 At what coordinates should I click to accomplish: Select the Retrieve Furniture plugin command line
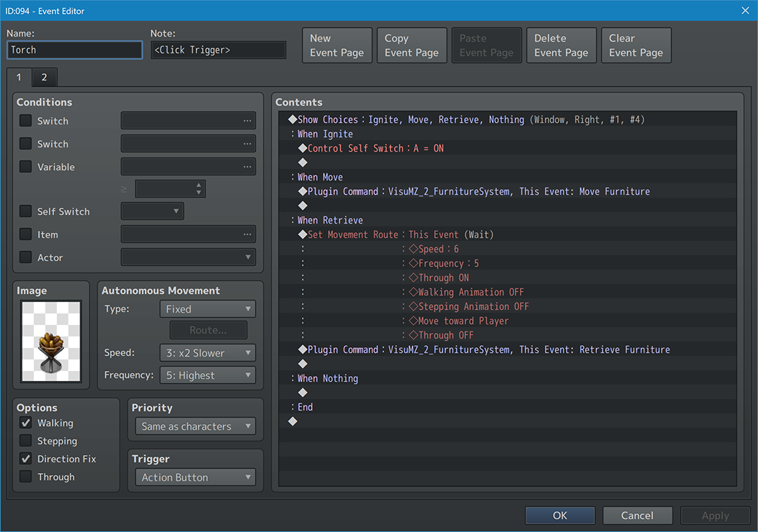[x=488, y=349]
